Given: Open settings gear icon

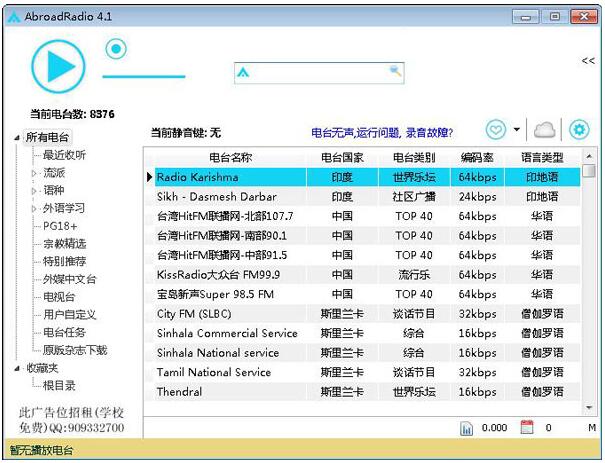Looking at the screenshot, I should [x=579, y=129].
